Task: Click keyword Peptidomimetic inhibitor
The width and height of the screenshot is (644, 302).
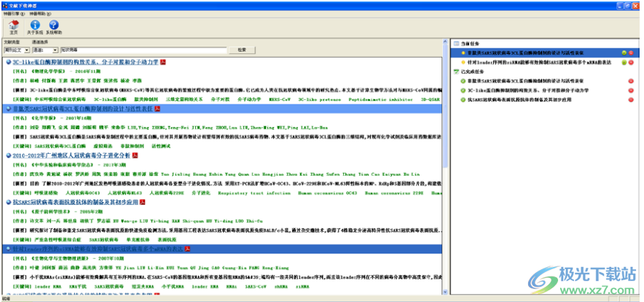Action: click(381, 99)
